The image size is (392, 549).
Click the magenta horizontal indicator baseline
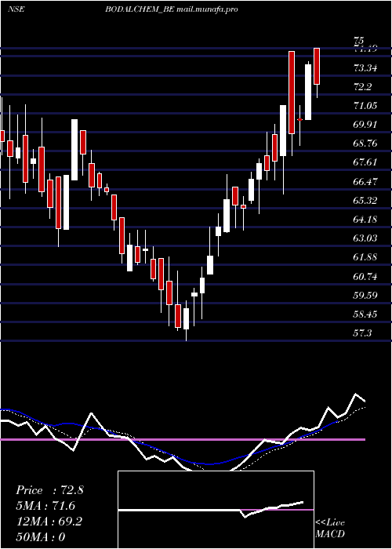point(183,439)
